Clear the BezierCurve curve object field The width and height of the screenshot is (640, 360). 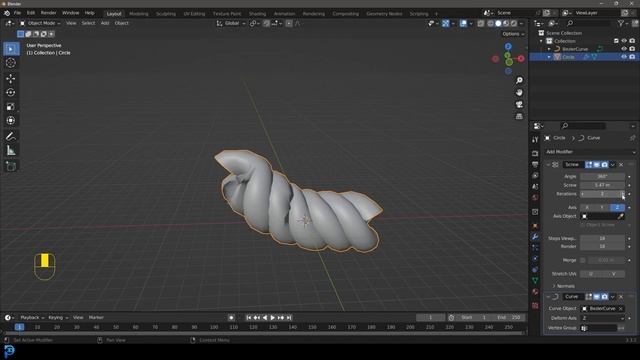coord(620,309)
